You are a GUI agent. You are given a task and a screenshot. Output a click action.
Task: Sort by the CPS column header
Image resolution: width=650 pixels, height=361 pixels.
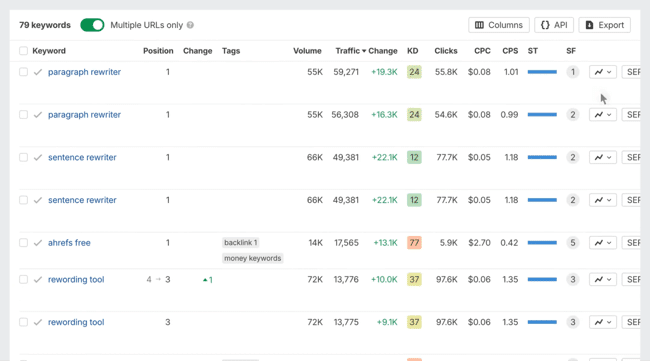coord(510,51)
